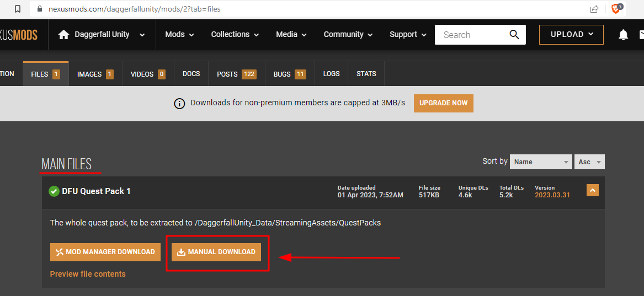Click the share page icon in address bar
Viewport: 644px width, 296px height.
594,9
